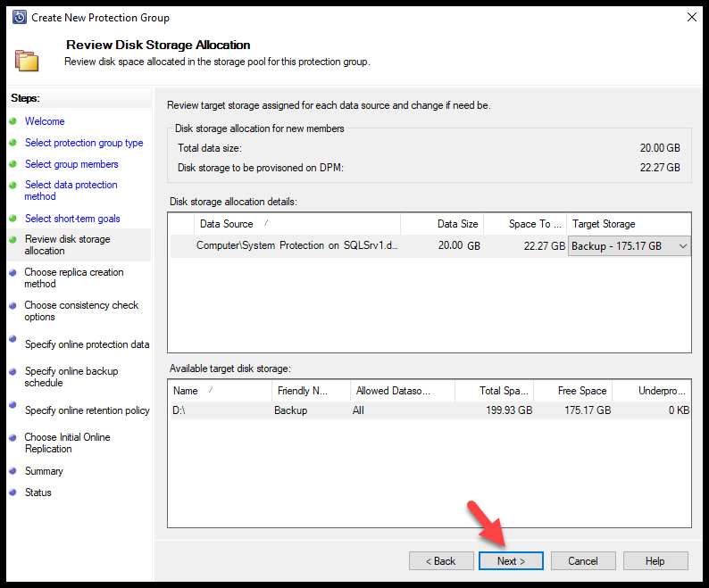Sort storage by Name column header
The image size is (709, 588).
[x=220, y=391]
